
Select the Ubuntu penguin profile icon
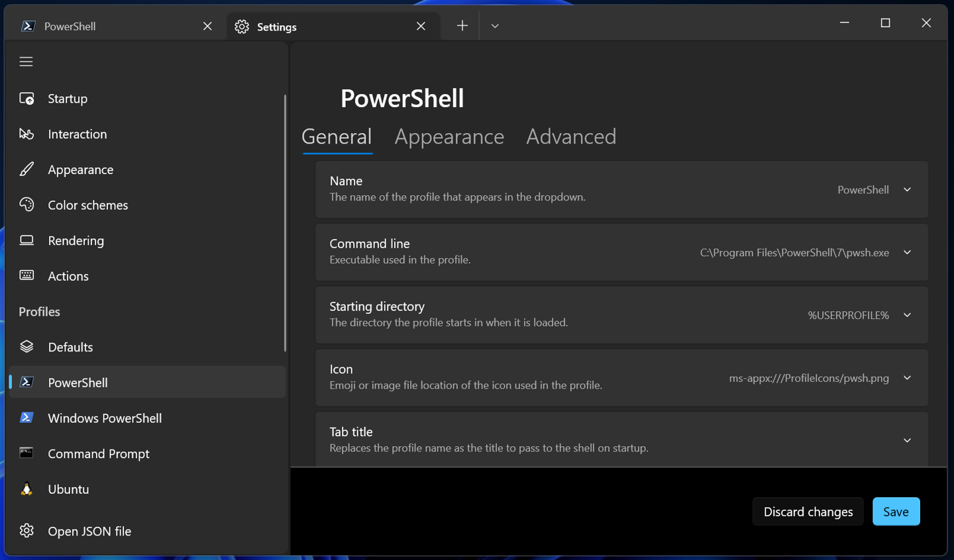(26, 489)
